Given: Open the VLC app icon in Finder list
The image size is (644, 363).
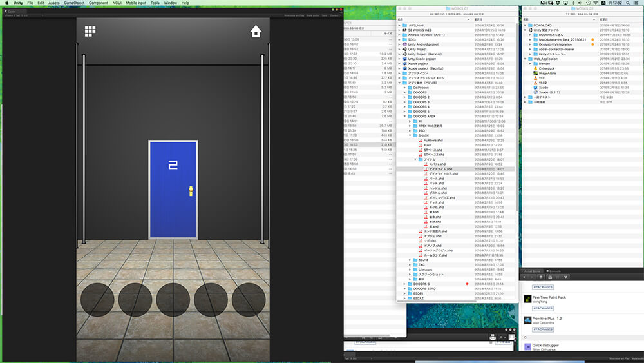Looking at the screenshot, I should point(535,77).
